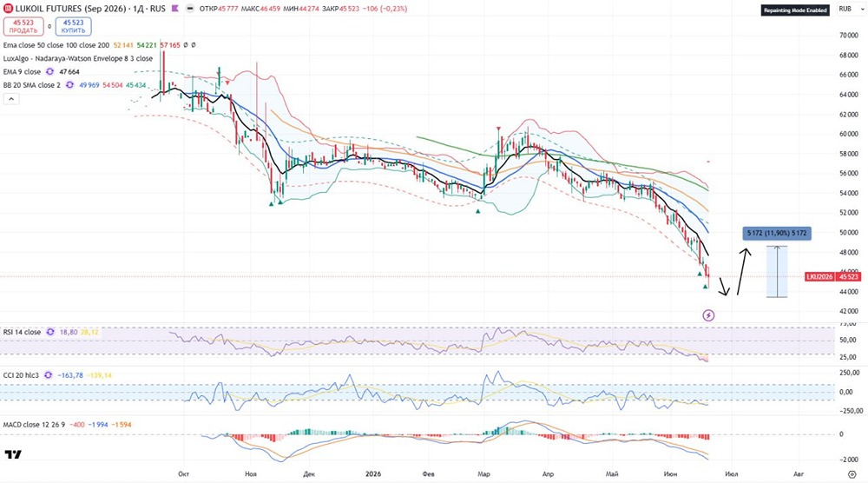Click the МИН low value 44 274
Viewport: 868px width, 483px height.
(x=309, y=9)
